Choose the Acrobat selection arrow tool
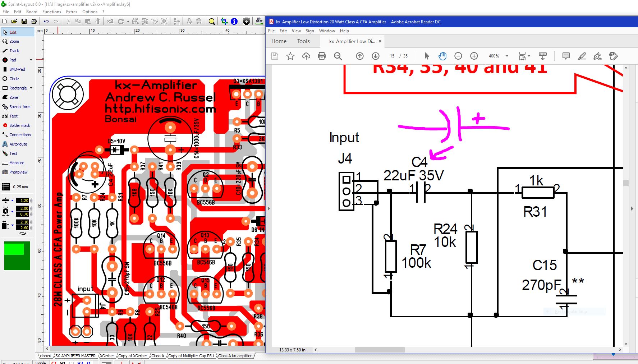 pos(427,56)
